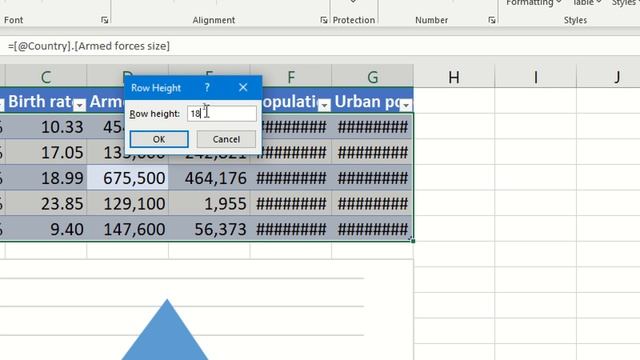
Task: Click the Birth rate cell 17.05
Action: pos(46,153)
